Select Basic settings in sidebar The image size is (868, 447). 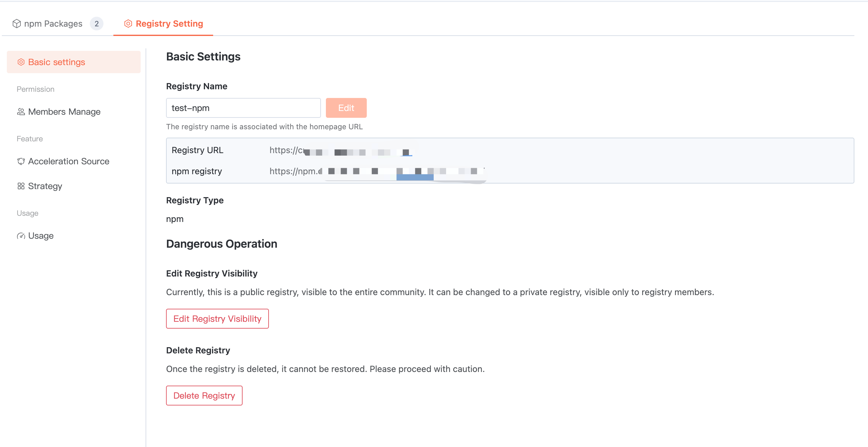pos(57,62)
